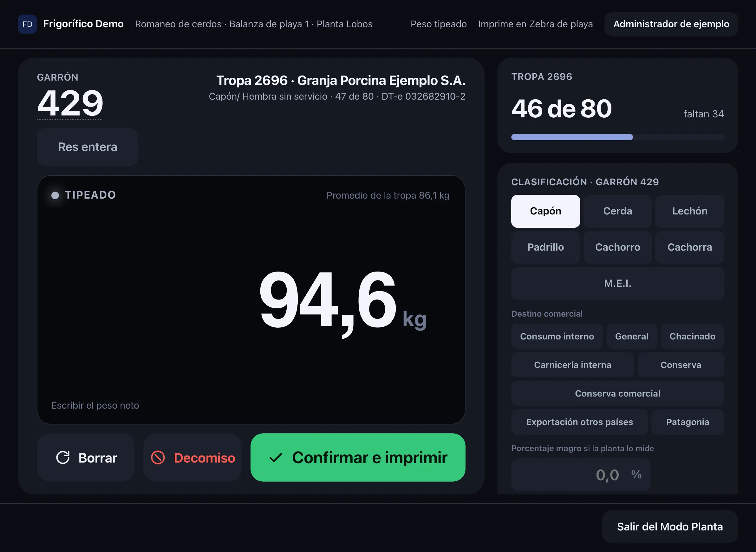This screenshot has height=552, width=756.
Task: Click Confirmar e imprimir
Action: click(358, 458)
